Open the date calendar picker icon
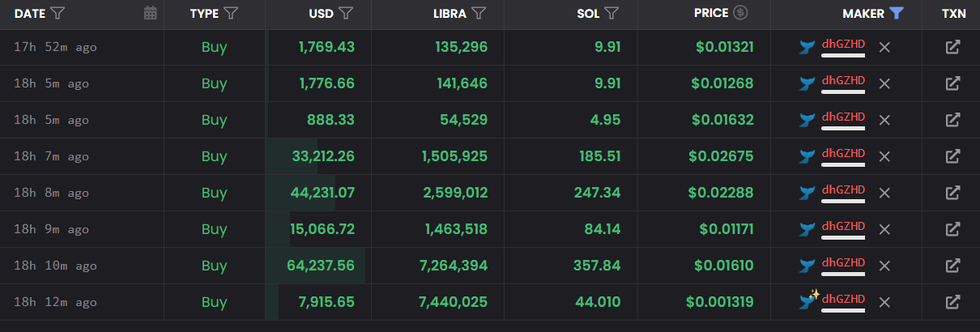980x332 pixels. 150,13
